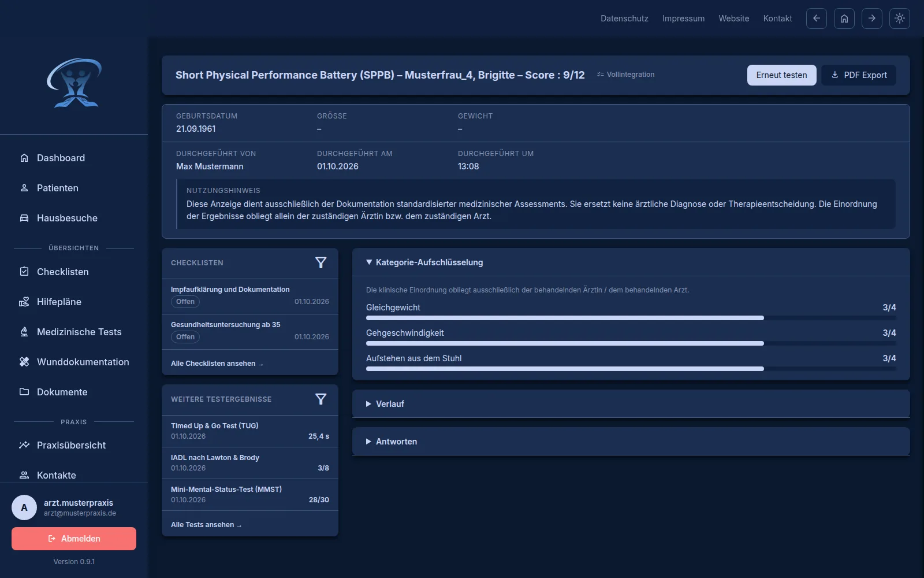Open the Website link in header
This screenshot has height=578, width=924.
tap(733, 18)
